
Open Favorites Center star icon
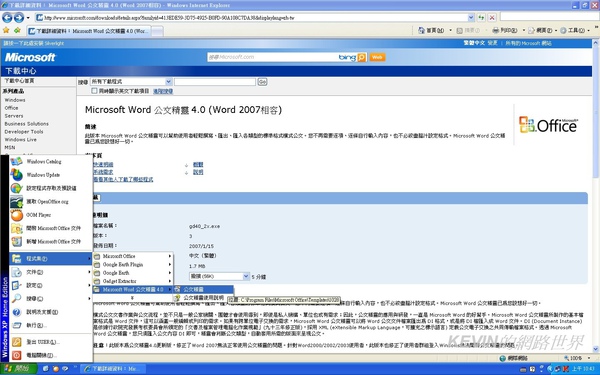tap(6, 30)
